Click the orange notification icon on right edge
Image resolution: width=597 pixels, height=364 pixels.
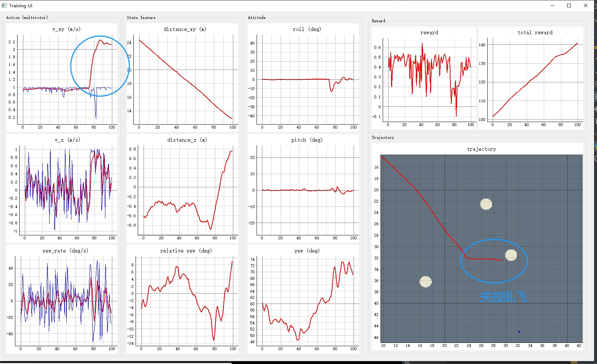pyautogui.click(x=596, y=47)
